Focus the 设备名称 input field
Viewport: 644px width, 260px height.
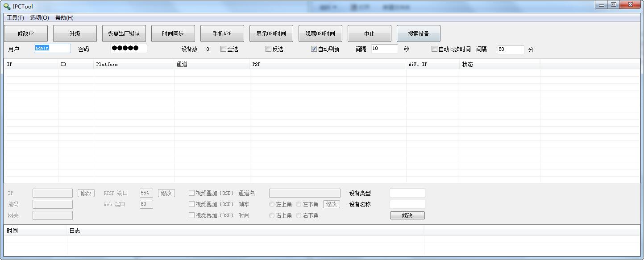coord(407,204)
